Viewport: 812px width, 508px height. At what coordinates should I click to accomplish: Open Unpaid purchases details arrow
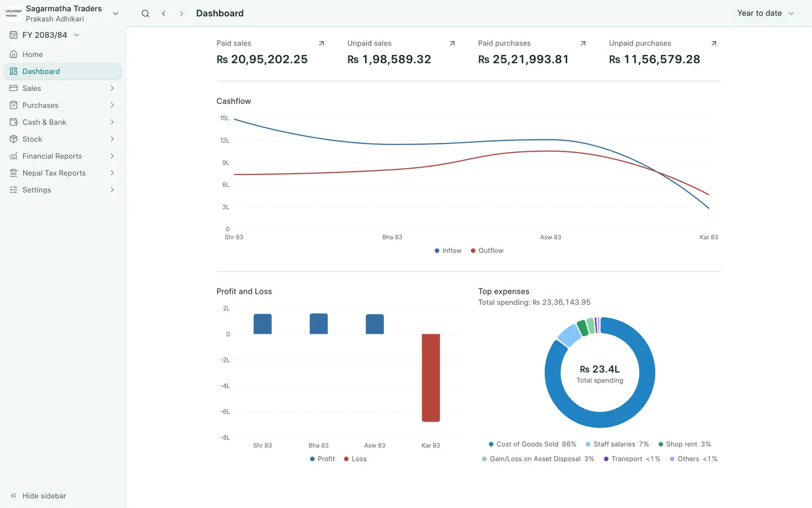714,43
